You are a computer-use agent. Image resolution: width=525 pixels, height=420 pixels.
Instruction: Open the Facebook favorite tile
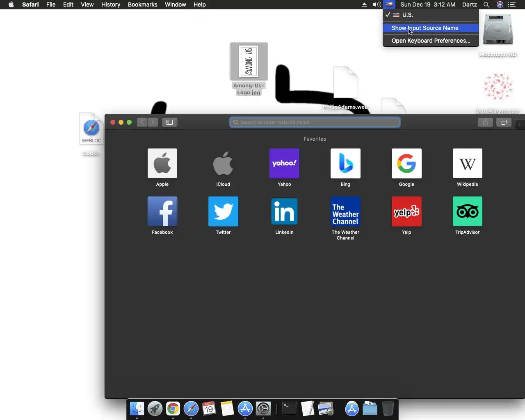point(162,211)
